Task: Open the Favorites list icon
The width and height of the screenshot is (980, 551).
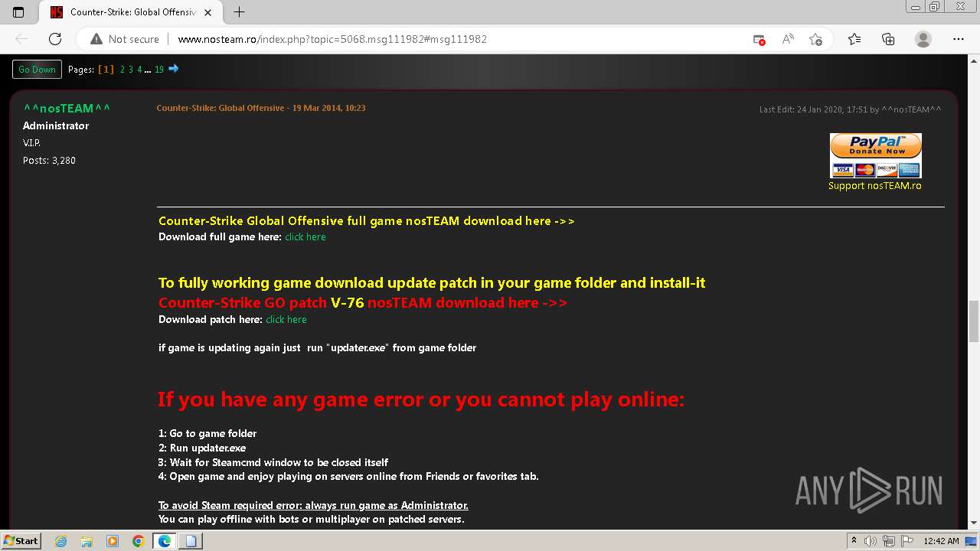Action: tap(854, 39)
